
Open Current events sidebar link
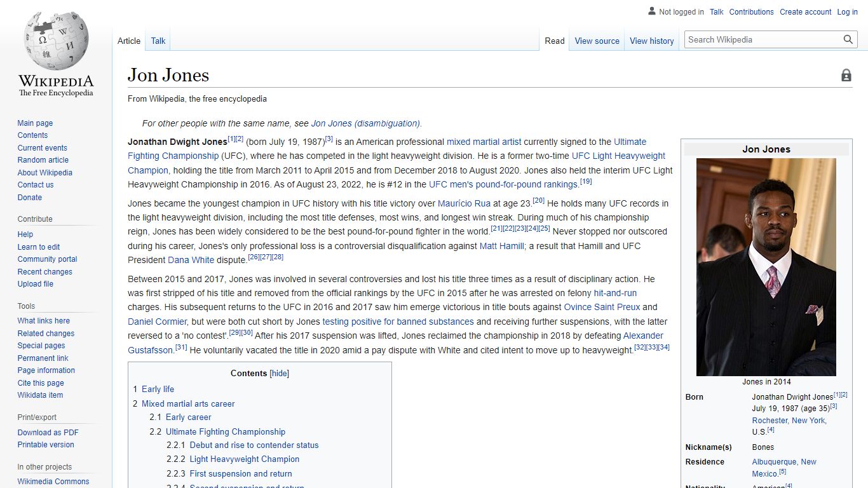click(x=42, y=148)
